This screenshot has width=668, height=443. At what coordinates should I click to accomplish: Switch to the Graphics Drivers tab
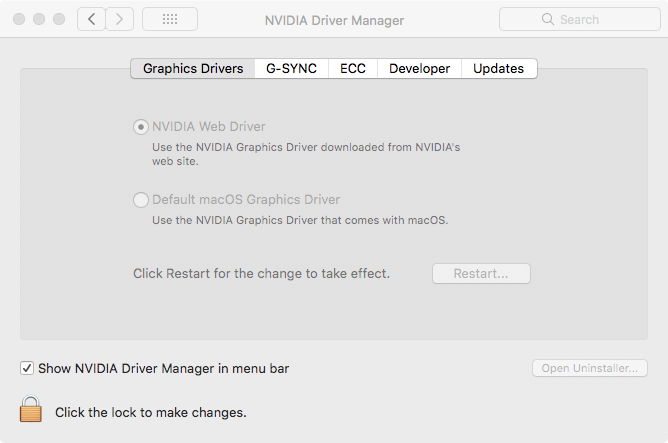click(x=193, y=68)
